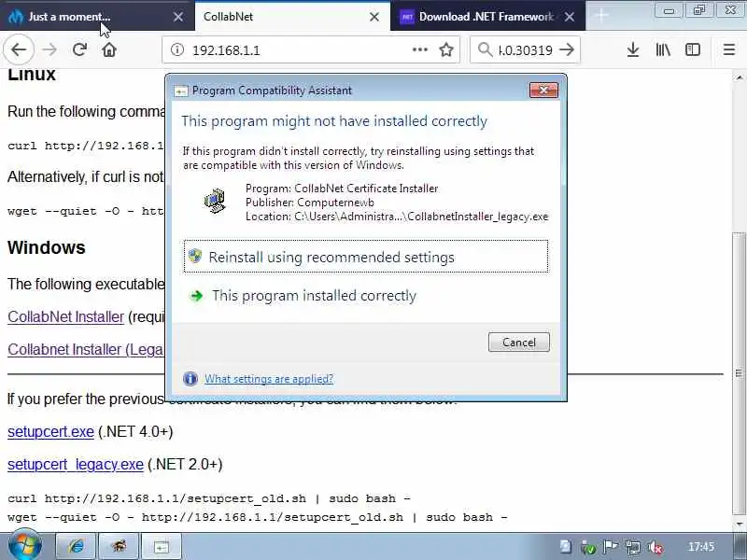The width and height of the screenshot is (747, 560).
Task: Click the Collabnet Installer (Legacy) link
Action: point(86,349)
